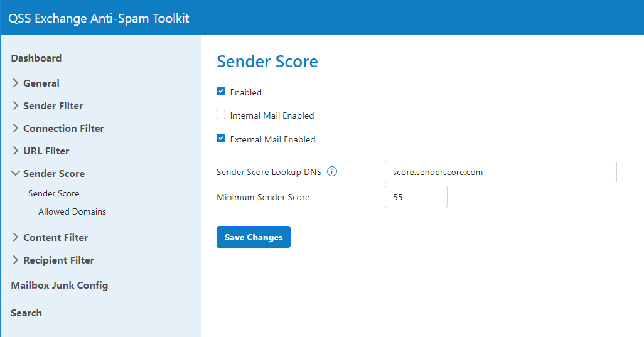This screenshot has width=644, height=337.
Task: Uncheck the External Mail Enabled checkbox
Action: (x=221, y=138)
